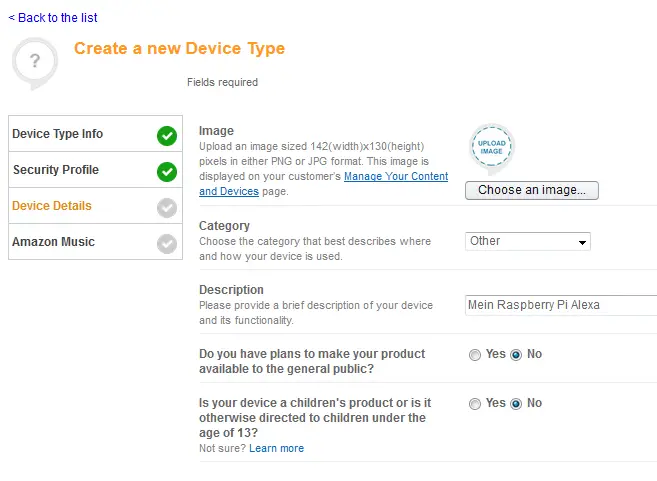Click the 'Description' field label
The width and height of the screenshot is (657, 481).
[x=231, y=290]
